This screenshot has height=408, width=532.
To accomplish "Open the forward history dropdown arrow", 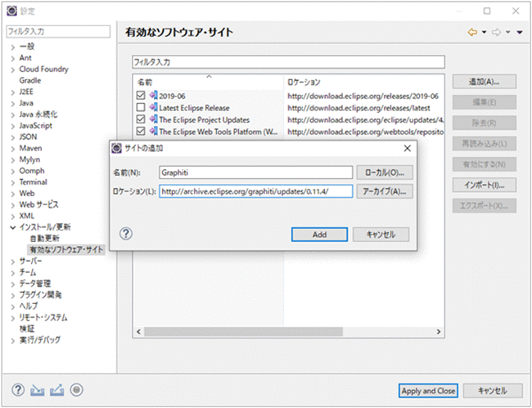I will click(508, 32).
